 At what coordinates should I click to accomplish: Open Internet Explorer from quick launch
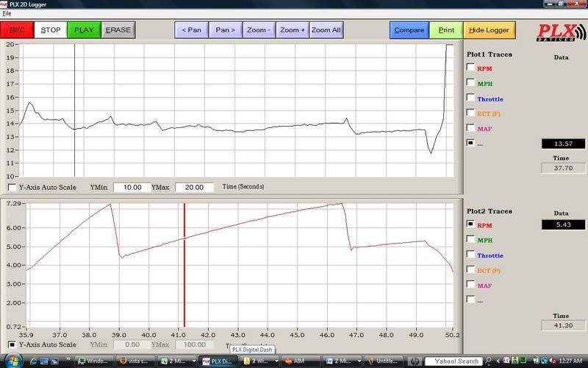(x=34, y=361)
